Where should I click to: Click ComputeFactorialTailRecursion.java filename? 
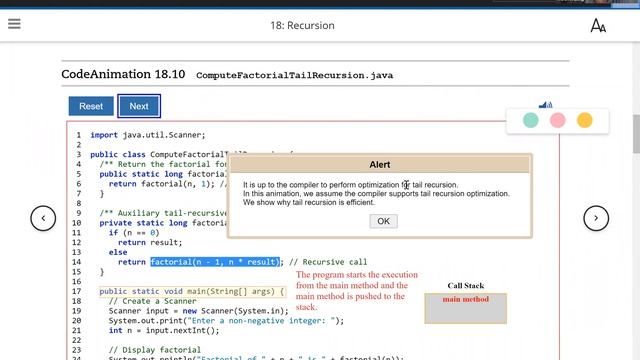tap(295, 76)
